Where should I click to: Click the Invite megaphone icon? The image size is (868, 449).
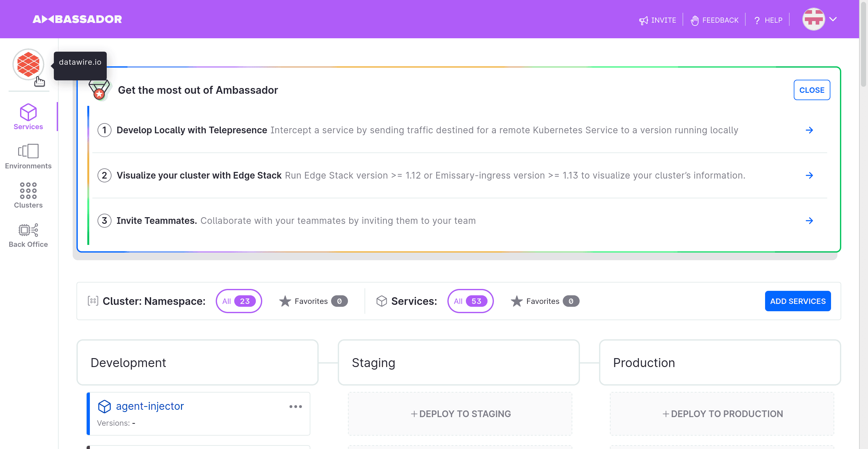643,20
